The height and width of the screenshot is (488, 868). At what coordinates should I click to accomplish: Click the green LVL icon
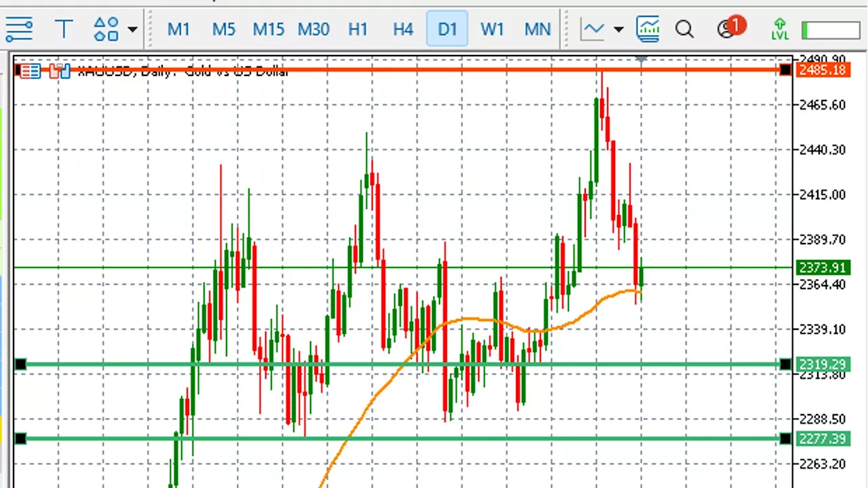780,29
